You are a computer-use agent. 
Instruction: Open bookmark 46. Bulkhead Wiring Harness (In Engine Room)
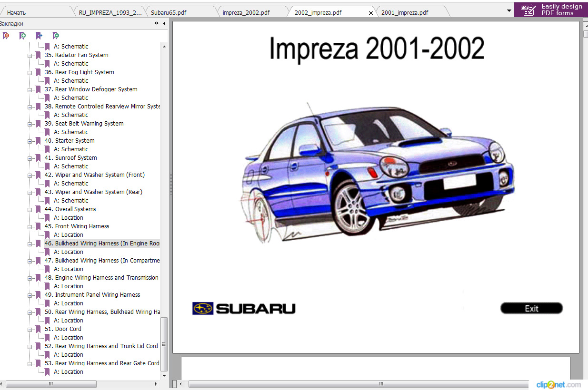[102, 244]
